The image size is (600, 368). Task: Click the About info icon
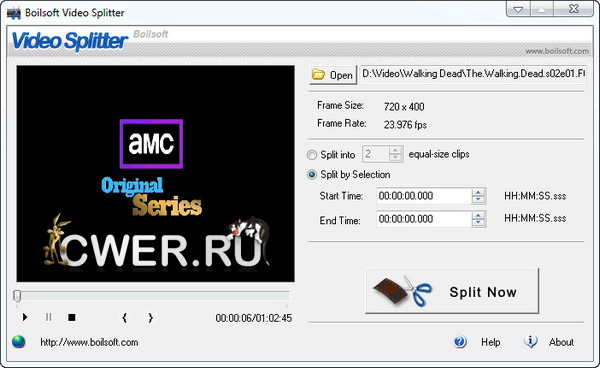pyautogui.click(x=530, y=341)
